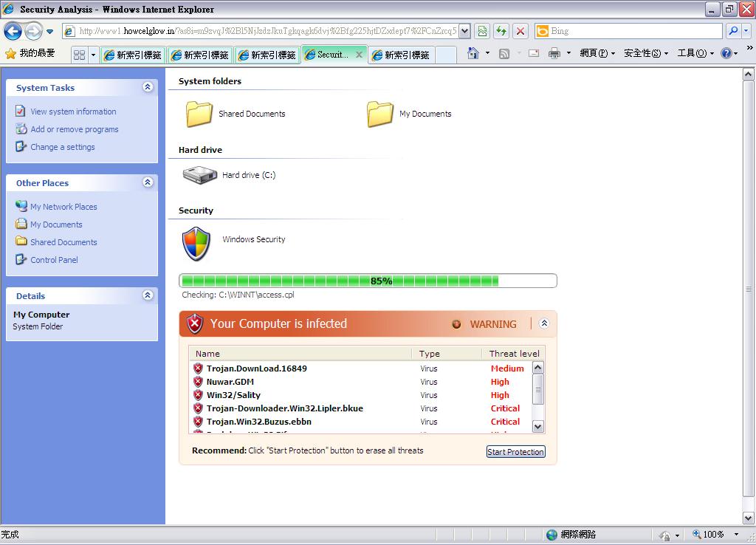The width and height of the screenshot is (756, 545).
Task: Refresh the page with the green arrows
Action: pyautogui.click(x=501, y=31)
